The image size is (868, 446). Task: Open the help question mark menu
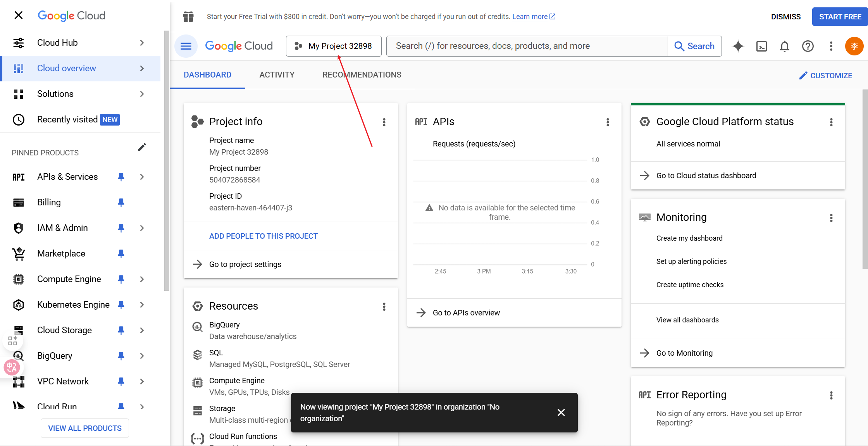point(808,46)
